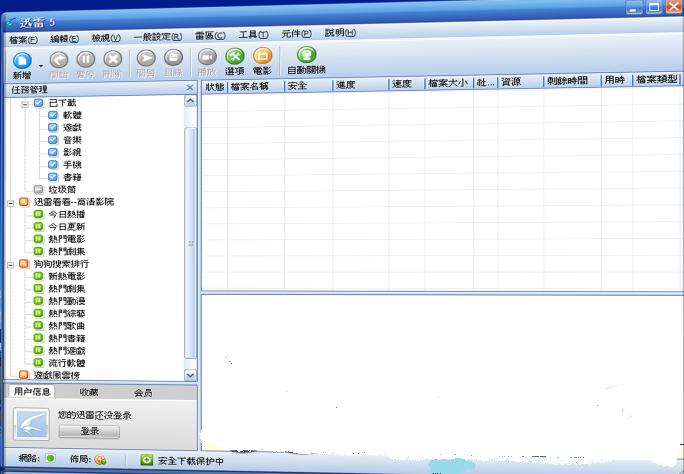
Task: Open 熱門書籍 in the tree
Action: 67,338
